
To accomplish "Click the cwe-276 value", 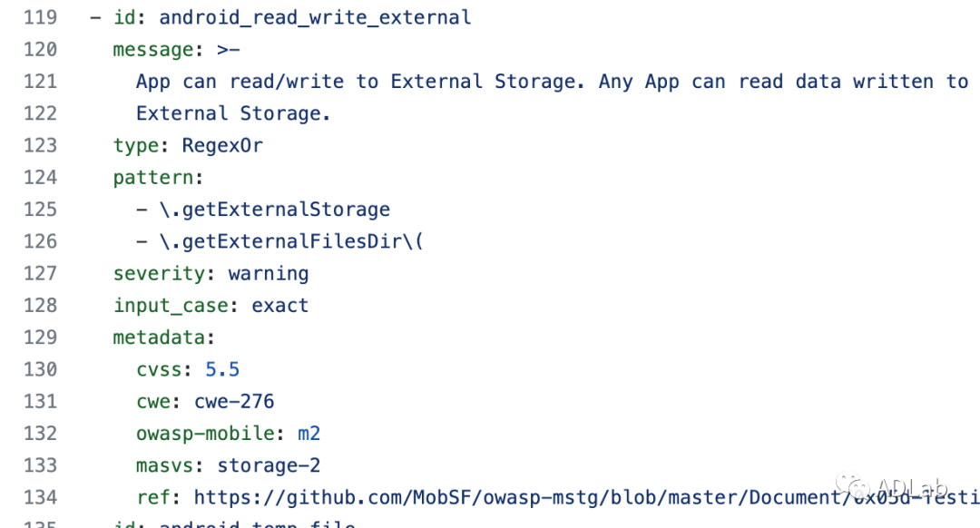I will click(234, 401).
